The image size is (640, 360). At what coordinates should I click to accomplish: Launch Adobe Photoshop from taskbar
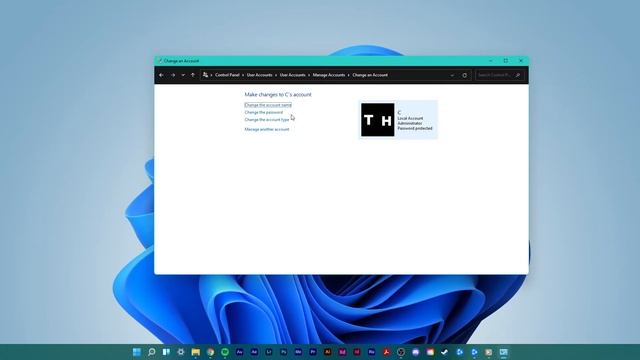point(284,352)
